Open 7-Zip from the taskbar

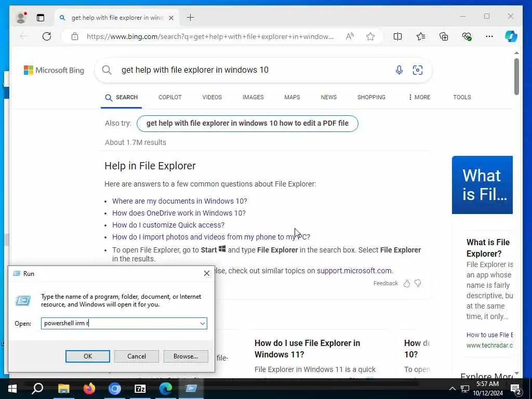[x=140, y=389]
